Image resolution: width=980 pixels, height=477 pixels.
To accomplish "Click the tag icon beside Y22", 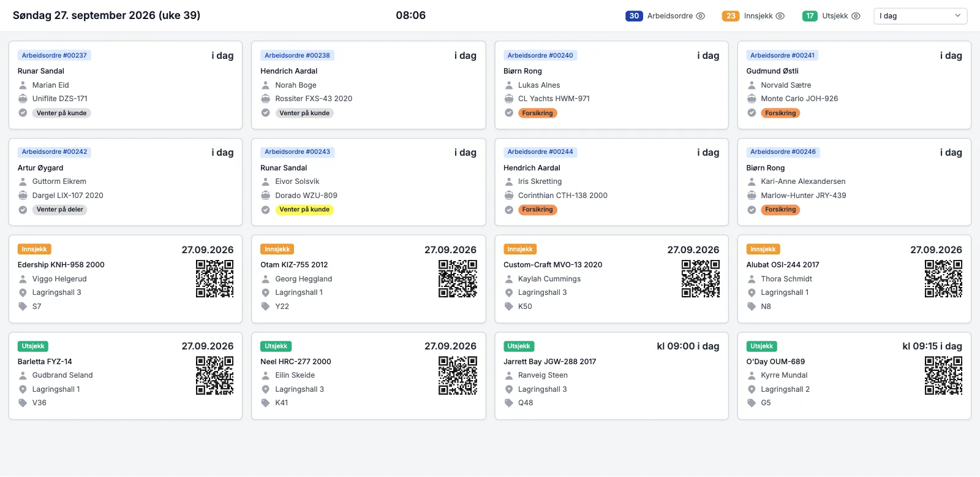I will coord(266,307).
